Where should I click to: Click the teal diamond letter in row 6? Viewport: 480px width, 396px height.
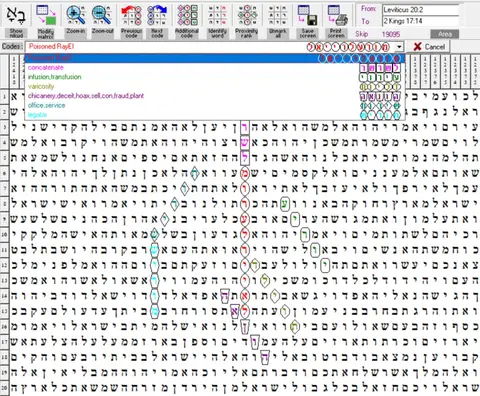point(195,173)
